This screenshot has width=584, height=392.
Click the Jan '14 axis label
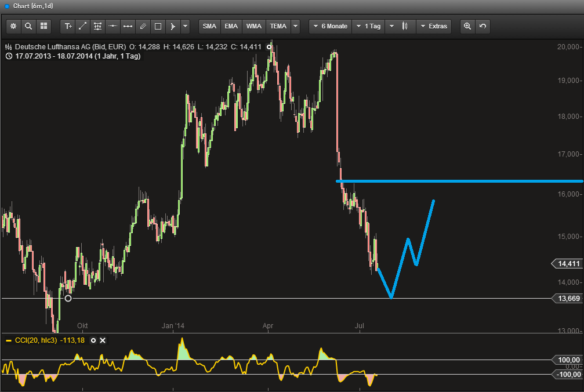[x=173, y=326]
